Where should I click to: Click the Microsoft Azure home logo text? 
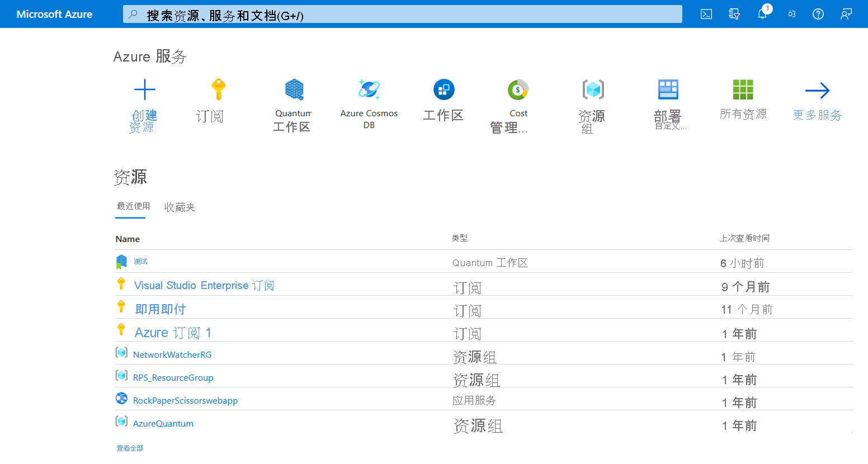[54, 15]
